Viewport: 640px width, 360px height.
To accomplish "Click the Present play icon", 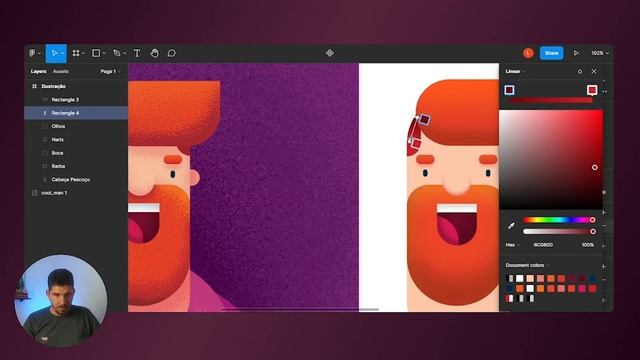I will click(x=576, y=53).
